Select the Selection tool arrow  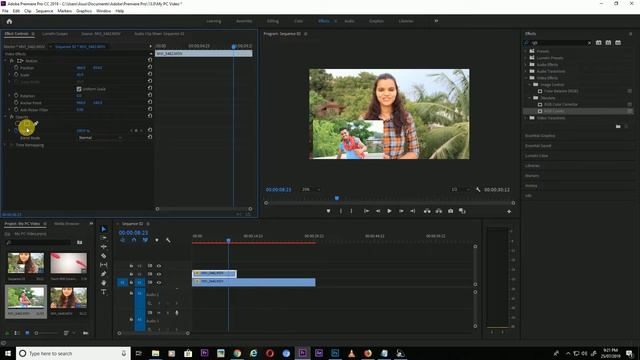click(104, 229)
